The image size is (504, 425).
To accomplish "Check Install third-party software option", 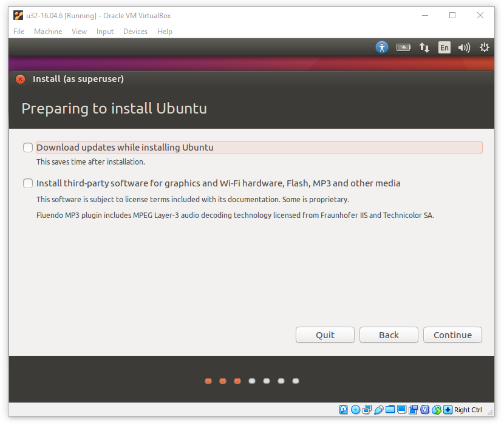I will (28, 183).
